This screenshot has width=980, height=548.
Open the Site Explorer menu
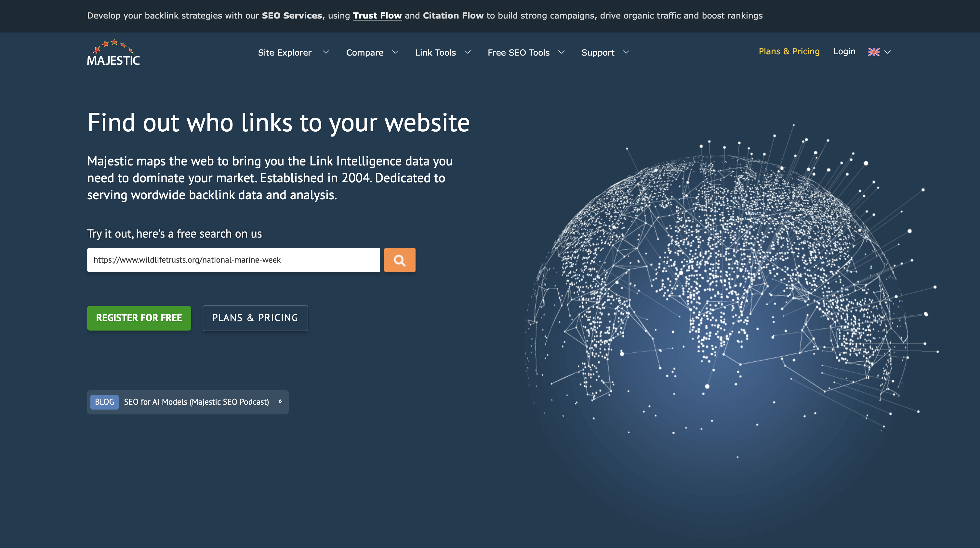[285, 52]
